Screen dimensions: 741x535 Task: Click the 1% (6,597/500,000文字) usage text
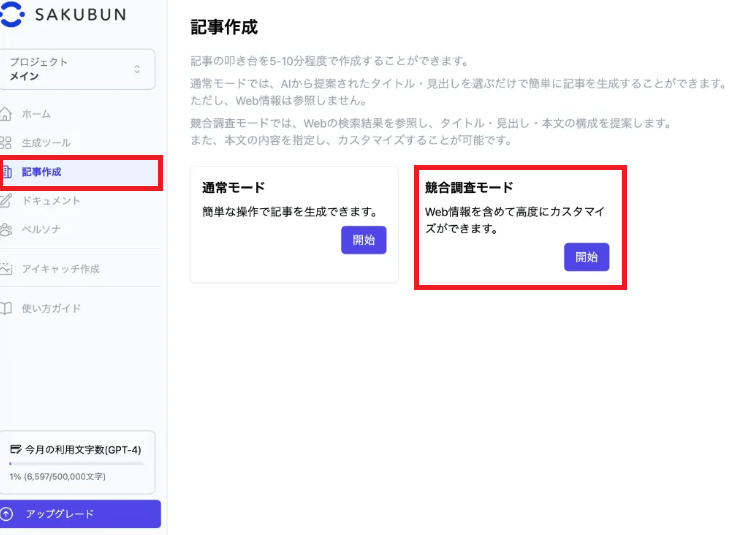click(57, 476)
